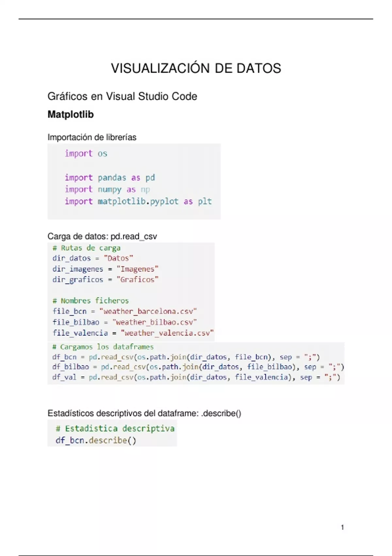Click the page number 1
The width and height of the screenshot is (392, 556).
pyautogui.click(x=342, y=527)
